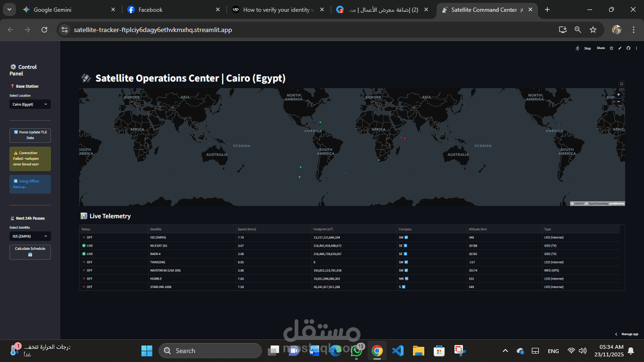This screenshot has height=362, width=644.
Task: Click the running-man app status icon
Action: pyautogui.click(x=578, y=48)
